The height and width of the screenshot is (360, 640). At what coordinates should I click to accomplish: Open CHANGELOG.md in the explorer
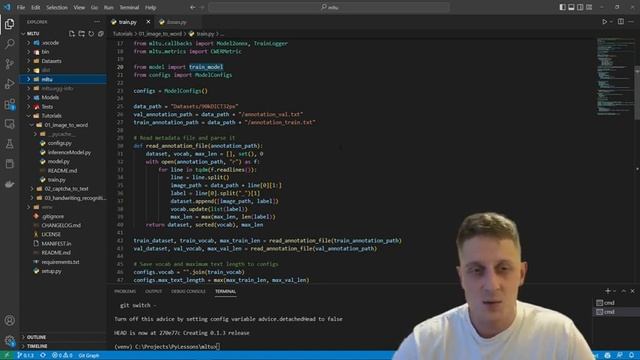click(x=61, y=225)
